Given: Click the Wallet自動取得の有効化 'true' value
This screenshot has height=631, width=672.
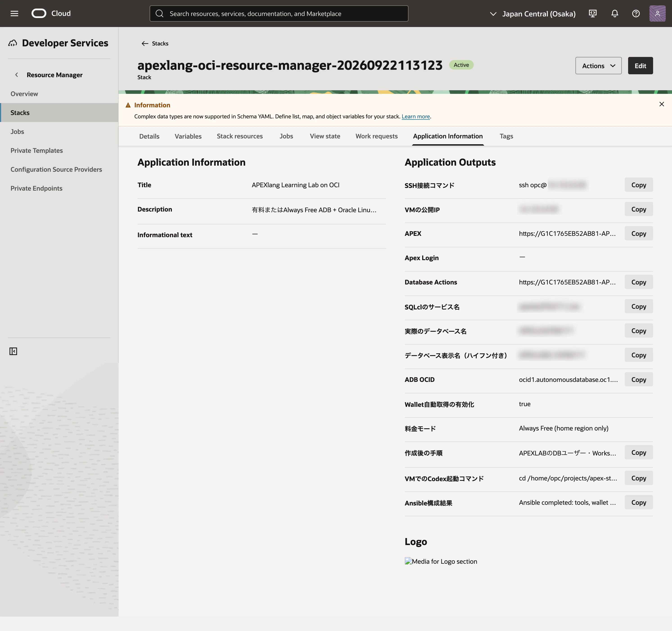Looking at the screenshot, I should tap(525, 404).
